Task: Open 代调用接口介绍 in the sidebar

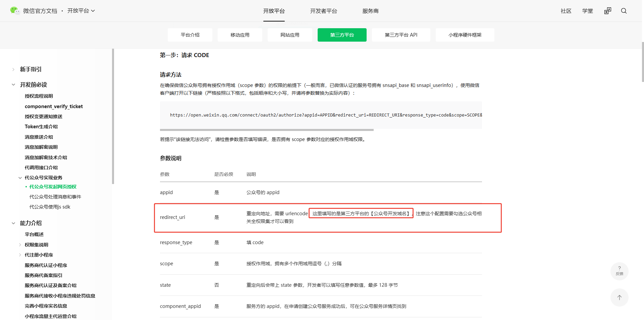Action: [41, 168]
